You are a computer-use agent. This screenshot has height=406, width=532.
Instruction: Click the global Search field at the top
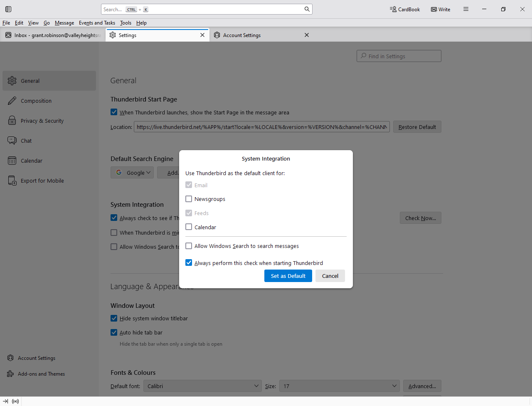click(207, 9)
